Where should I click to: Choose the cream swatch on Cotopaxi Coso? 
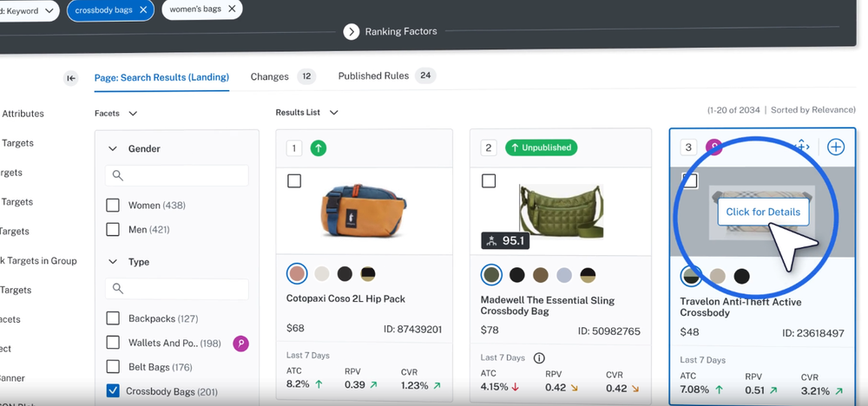(x=322, y=273)
